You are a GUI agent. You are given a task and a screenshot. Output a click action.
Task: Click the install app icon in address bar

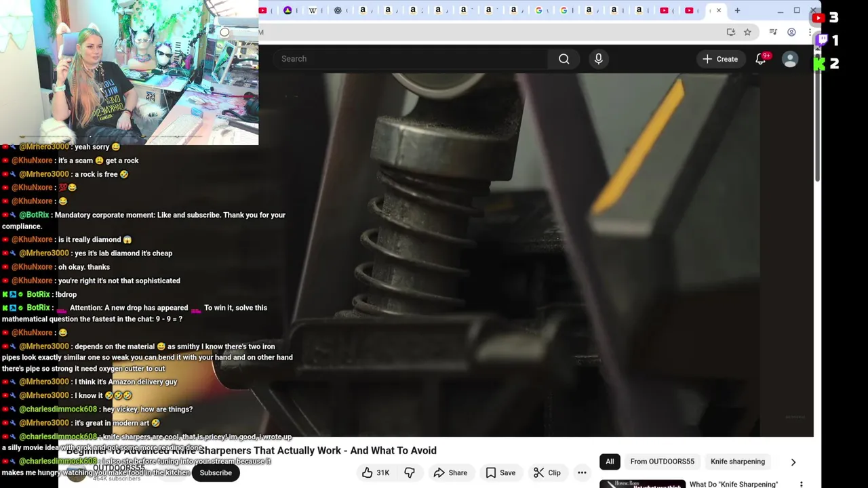tap(730, 32)
